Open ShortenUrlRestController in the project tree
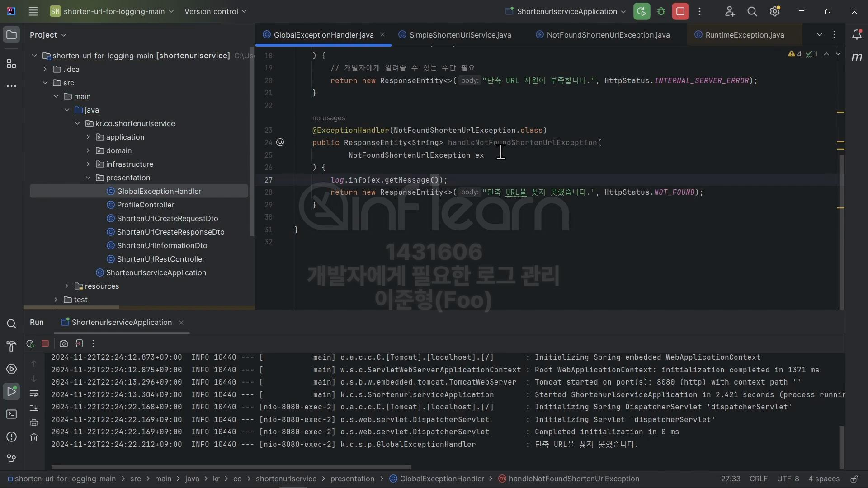The width and height of the screenshot is (868, 488). [160, 259]
